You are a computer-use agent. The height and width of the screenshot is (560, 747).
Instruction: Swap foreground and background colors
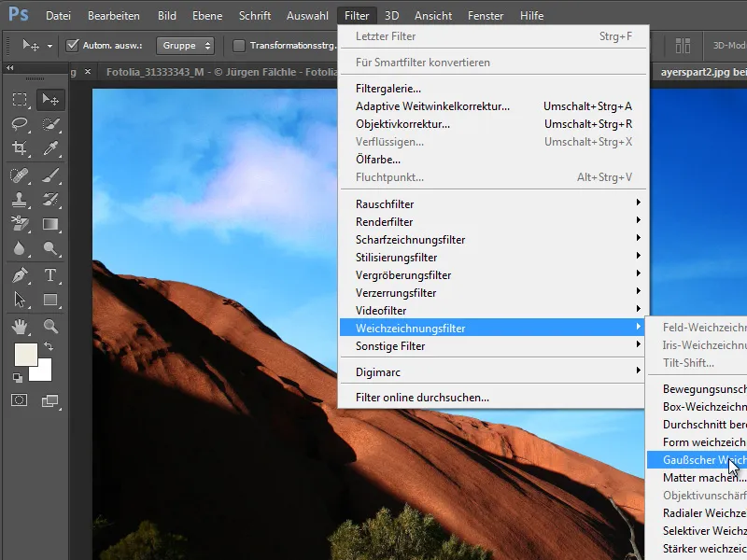(49, 346)
